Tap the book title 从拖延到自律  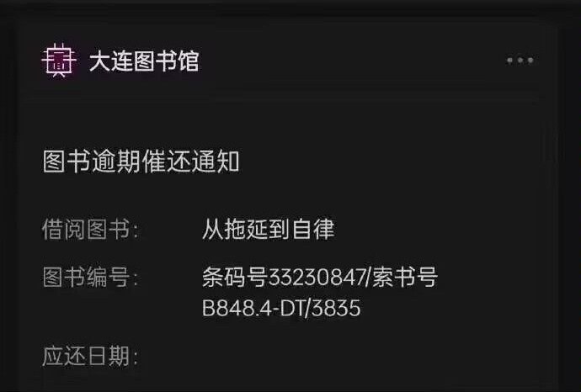pyautogui.click(x=269, y=229)
